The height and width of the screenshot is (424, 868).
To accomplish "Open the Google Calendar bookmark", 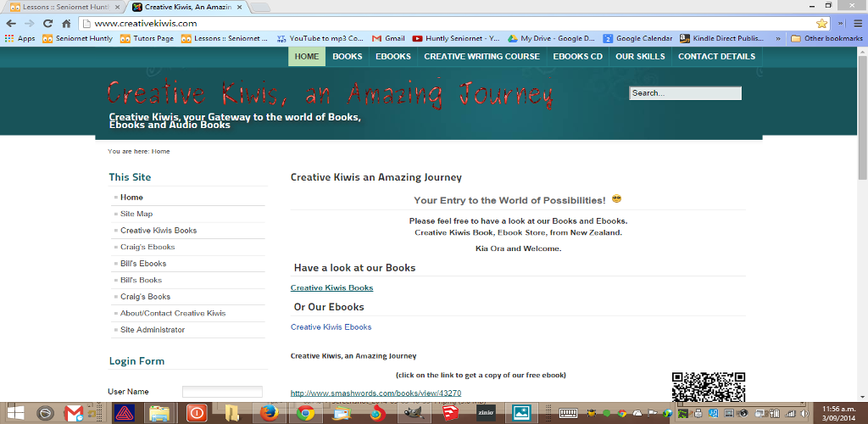I will pos(637,39).
